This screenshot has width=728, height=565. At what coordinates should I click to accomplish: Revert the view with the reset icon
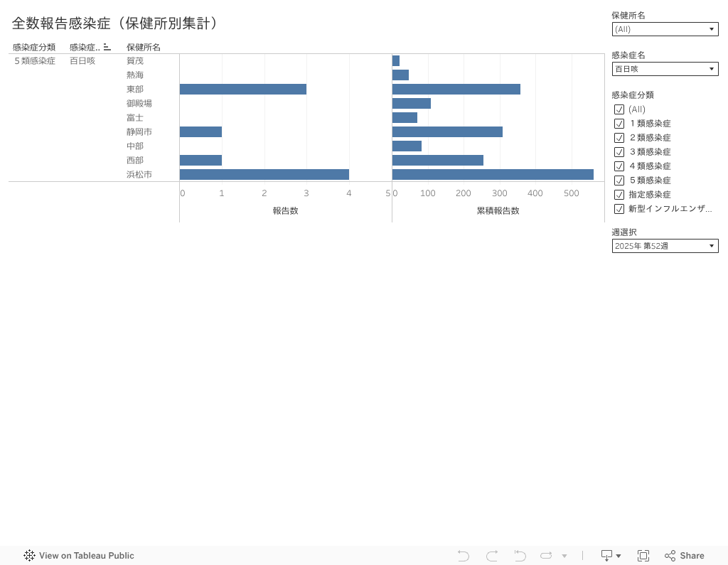click(x=520, y=556)
